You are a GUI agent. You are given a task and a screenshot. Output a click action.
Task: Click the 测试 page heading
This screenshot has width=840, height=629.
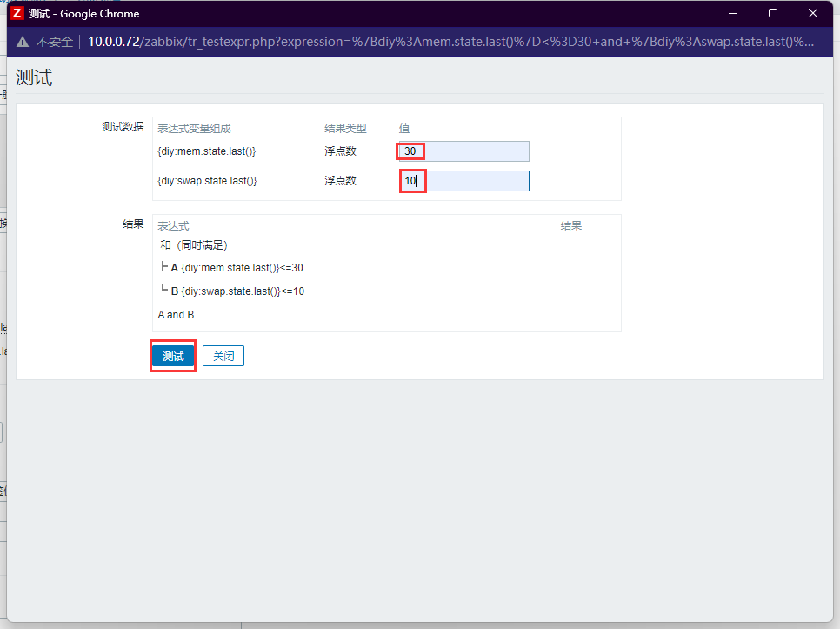34,77
